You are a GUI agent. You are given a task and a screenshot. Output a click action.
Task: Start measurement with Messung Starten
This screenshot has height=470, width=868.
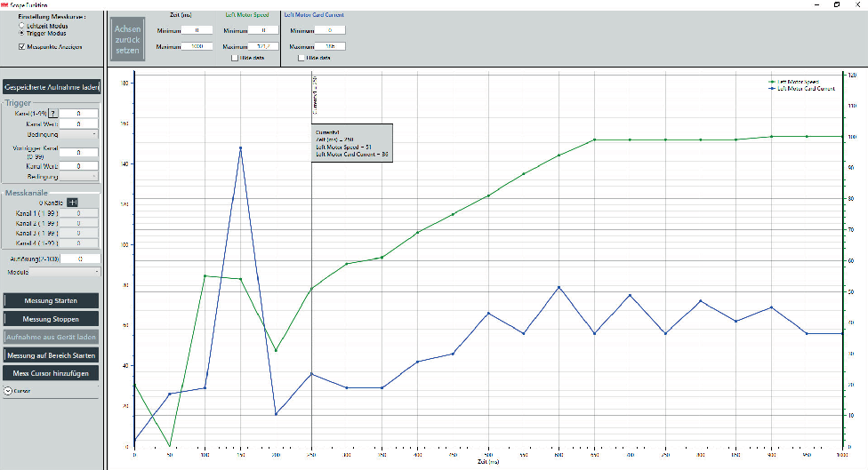point(51,301)
